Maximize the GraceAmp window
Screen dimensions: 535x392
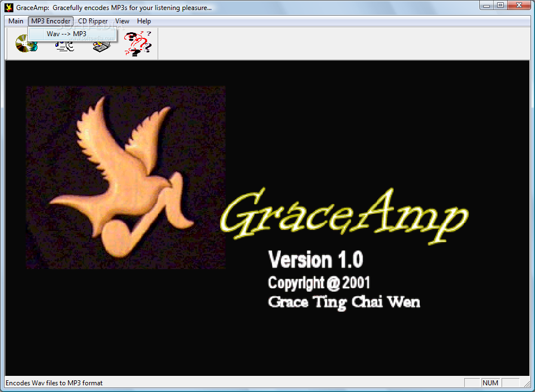500,6
